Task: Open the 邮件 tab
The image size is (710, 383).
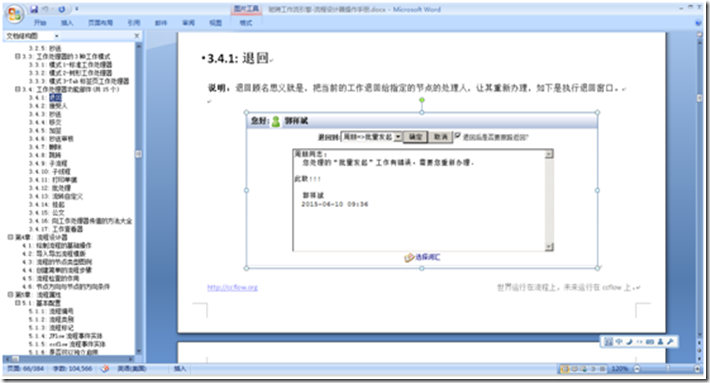Action: pyautogui.click(x=161, y=23)
